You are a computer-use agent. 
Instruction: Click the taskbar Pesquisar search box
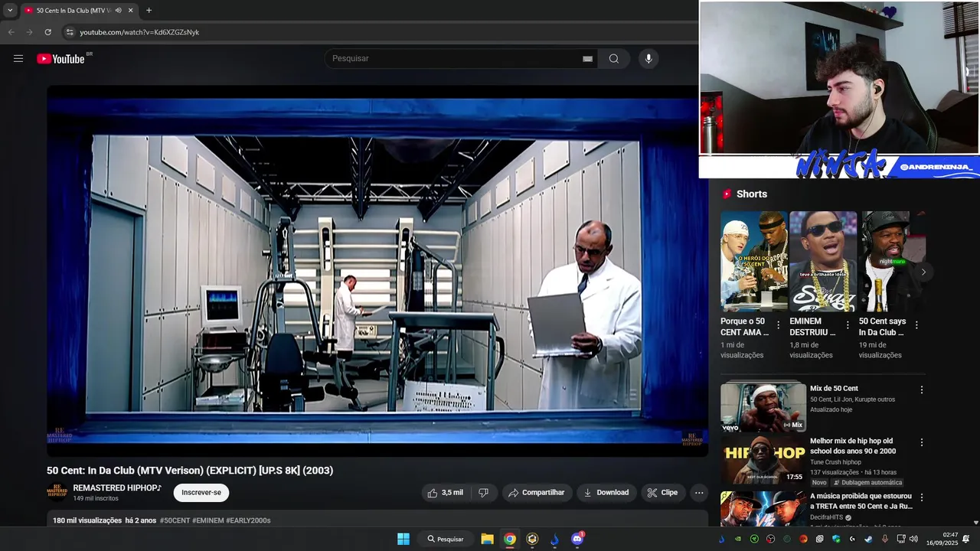point(446,539)
